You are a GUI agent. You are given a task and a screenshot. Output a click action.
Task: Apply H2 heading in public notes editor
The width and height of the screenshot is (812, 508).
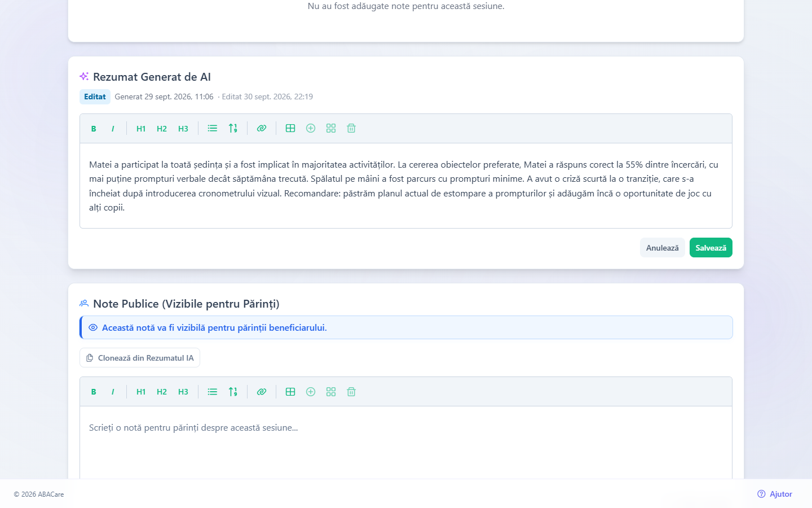point(162,392)
